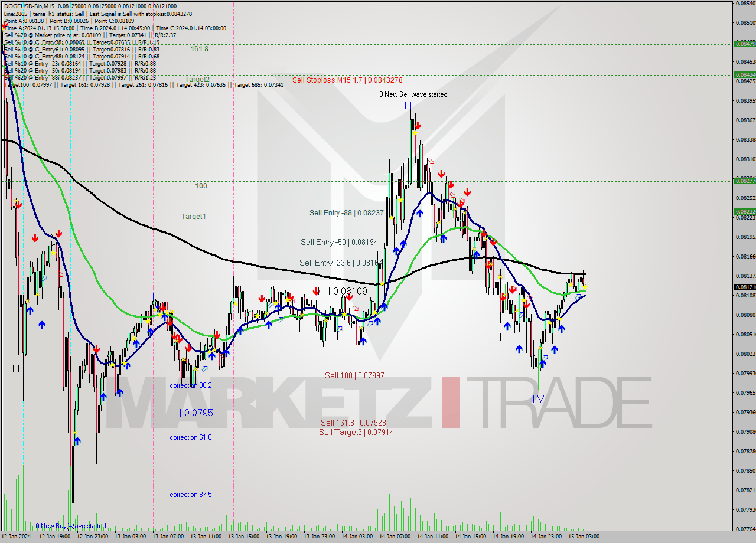
Task: Click the 0.08510 price axis value
Action: click(745, 22)
